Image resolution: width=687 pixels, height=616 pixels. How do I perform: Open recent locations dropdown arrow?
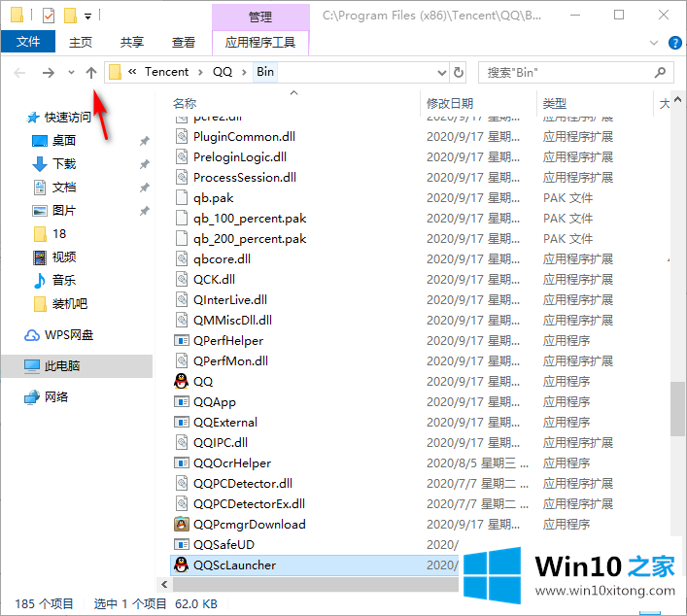click(x=71, y=72)
